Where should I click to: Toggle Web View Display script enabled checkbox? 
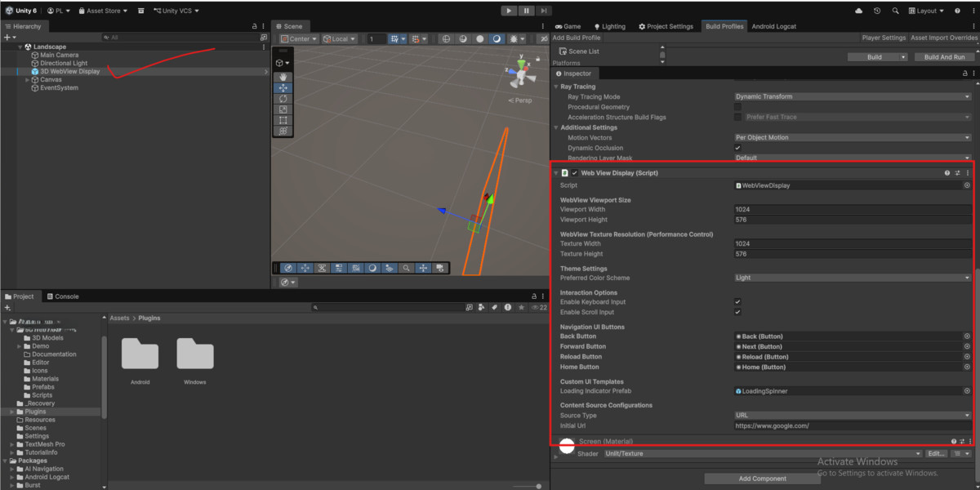[x=574, y=173]
